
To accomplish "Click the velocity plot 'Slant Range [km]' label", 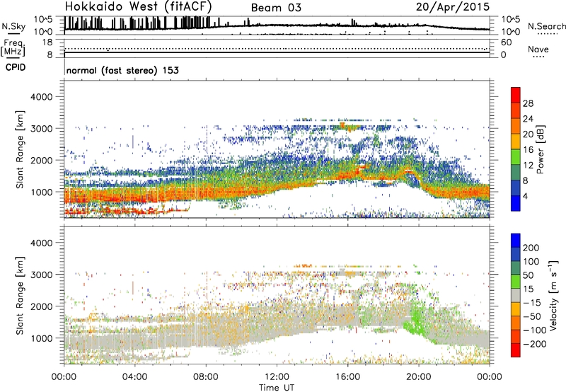I will tap(20, 296).
